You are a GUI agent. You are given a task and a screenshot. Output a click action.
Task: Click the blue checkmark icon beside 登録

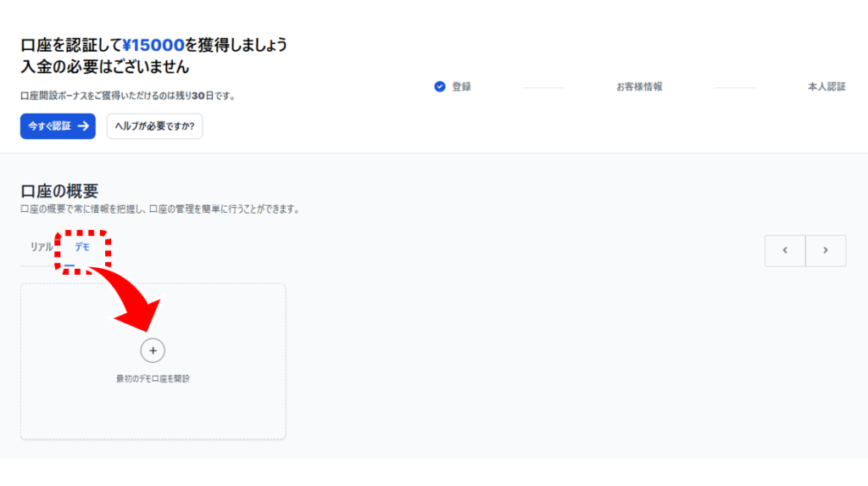(x=439, y=87)
